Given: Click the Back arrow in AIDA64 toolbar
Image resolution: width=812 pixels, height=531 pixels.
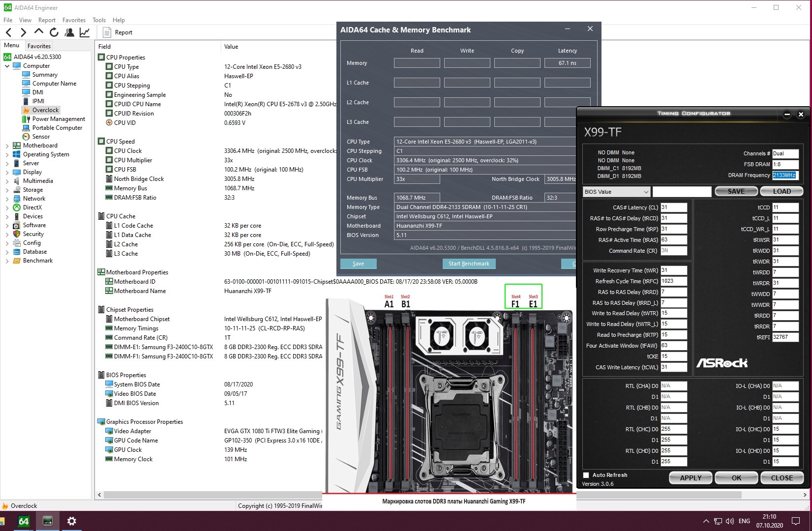Looking at the screenshot, I should 9,32.
